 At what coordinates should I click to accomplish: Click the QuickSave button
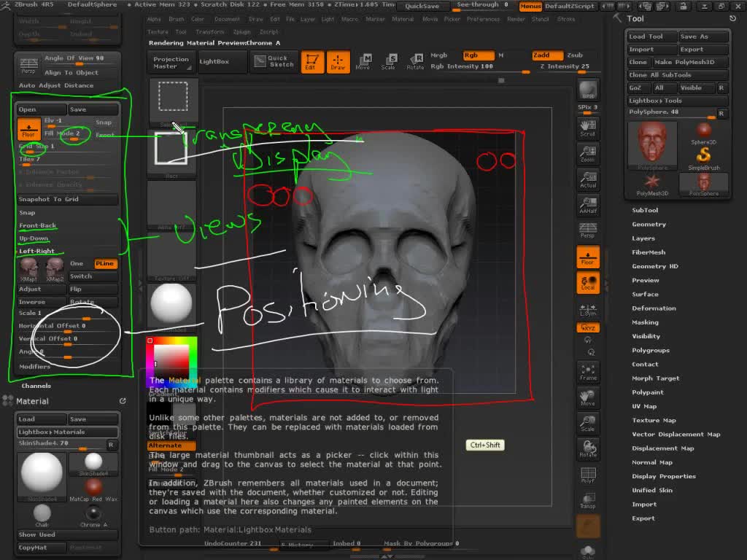pyautogui.click(x=422, y=6)
